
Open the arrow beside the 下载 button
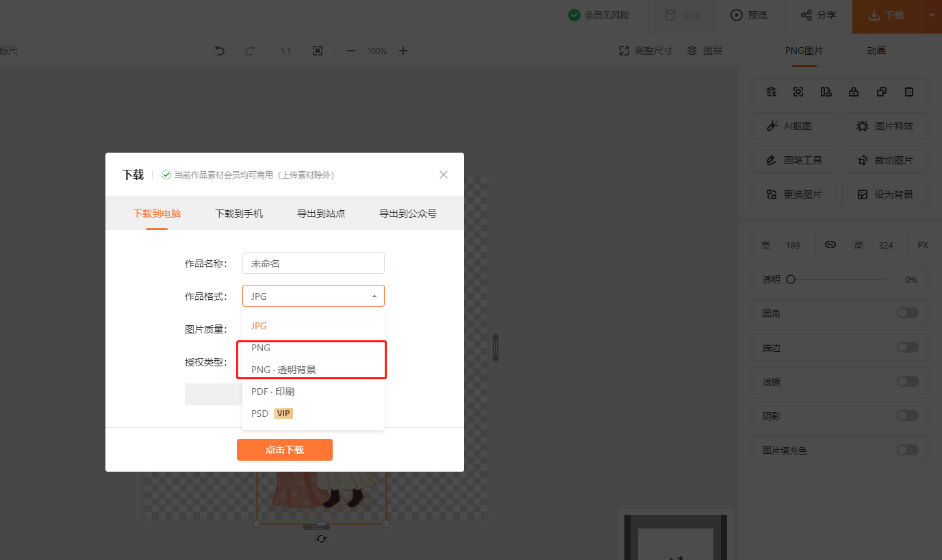click(931, 15)
